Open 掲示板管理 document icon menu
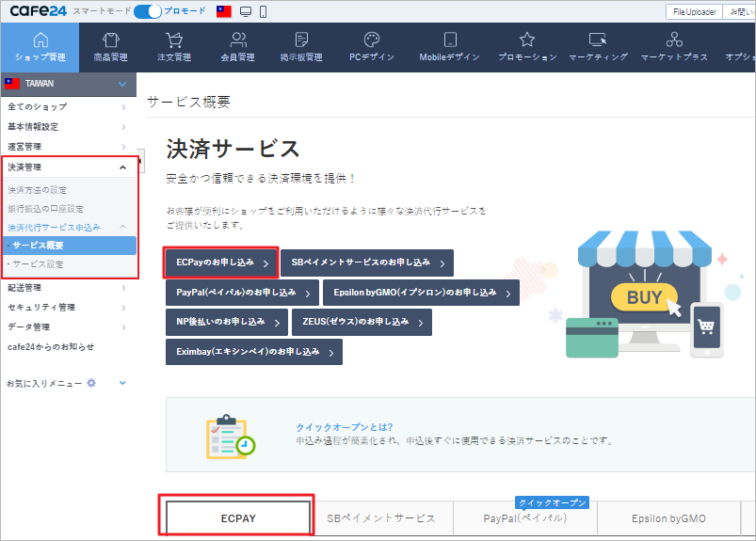Viewport: 756px width, 541px height. [301, 40]
